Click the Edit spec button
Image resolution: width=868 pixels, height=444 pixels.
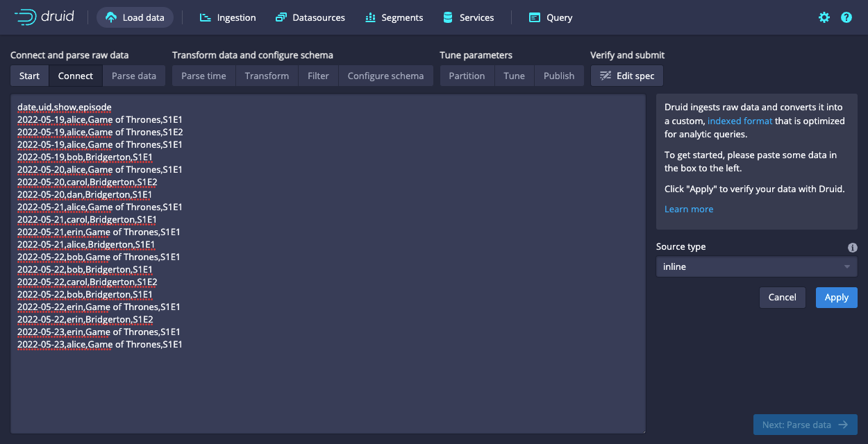coord(626,76)
